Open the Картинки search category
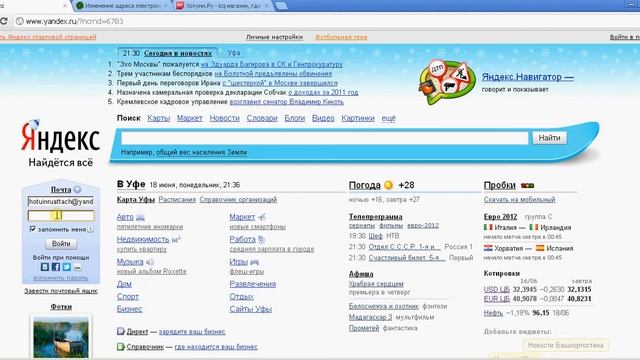Screen dimensions: 640x360 tap(358, 118)
